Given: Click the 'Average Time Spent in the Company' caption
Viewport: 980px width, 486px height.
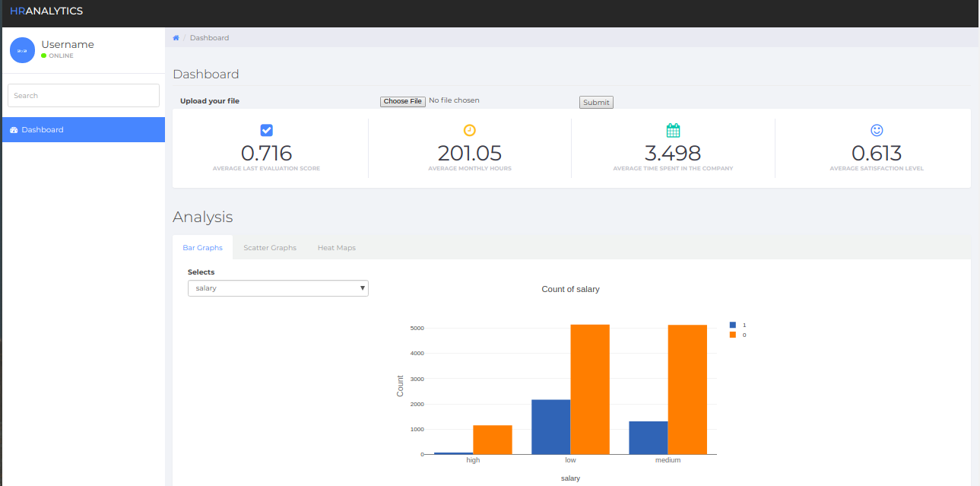Looking at the screenshot, I should [x=673, y=169].
